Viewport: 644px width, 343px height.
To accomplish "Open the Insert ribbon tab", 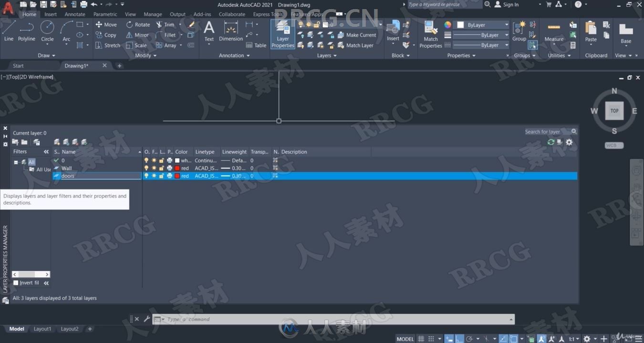I will 51,14.
